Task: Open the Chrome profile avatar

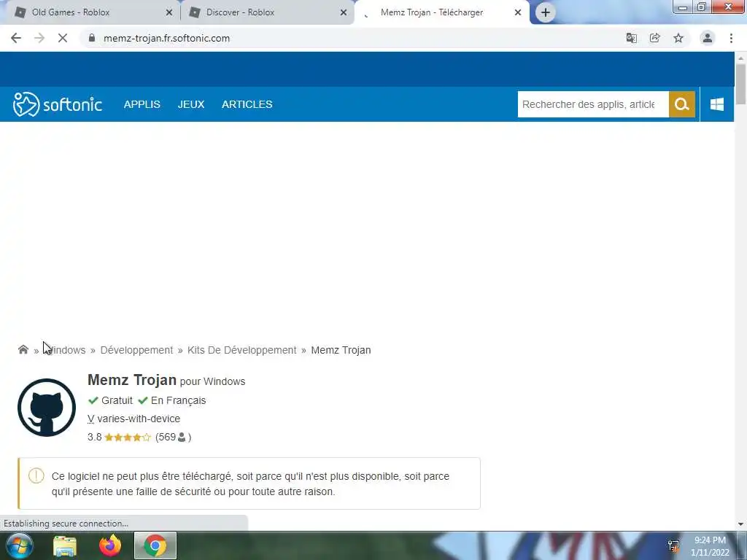Action: click(x=708, y=38)
